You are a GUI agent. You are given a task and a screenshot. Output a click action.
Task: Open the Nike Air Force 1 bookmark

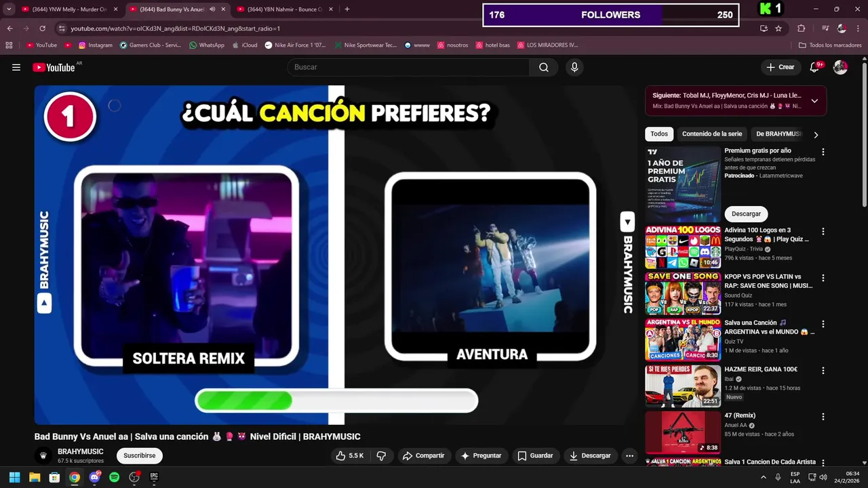click(x=295, y=45)
